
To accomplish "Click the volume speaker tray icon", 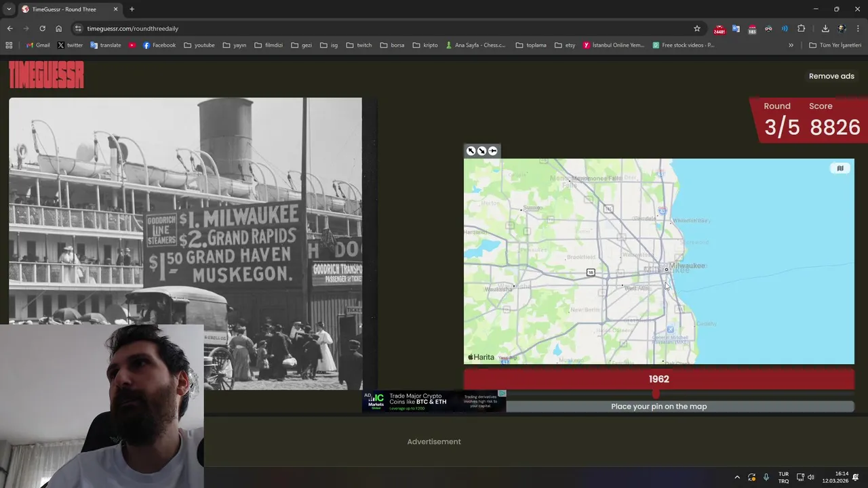I will tap(810, 477).
